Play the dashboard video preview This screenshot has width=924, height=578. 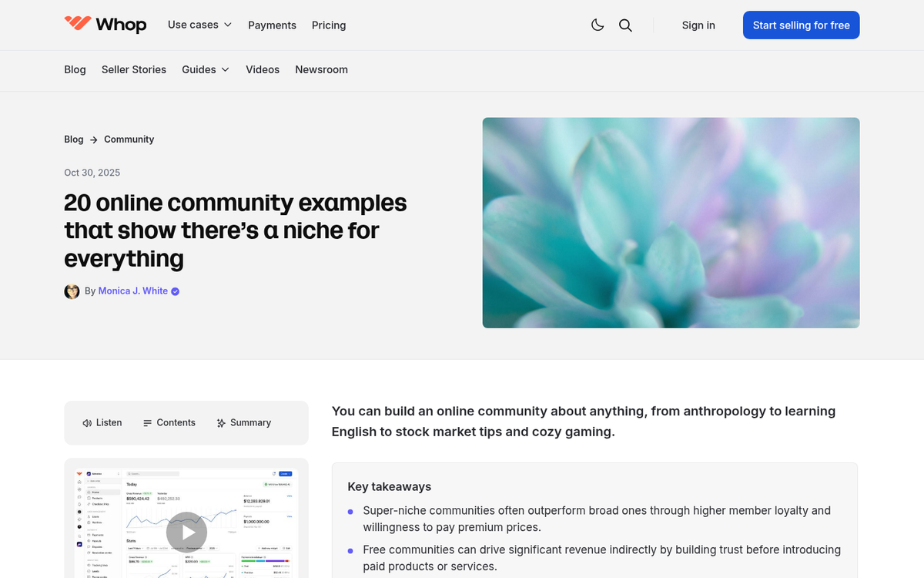[x=186, y=532]
